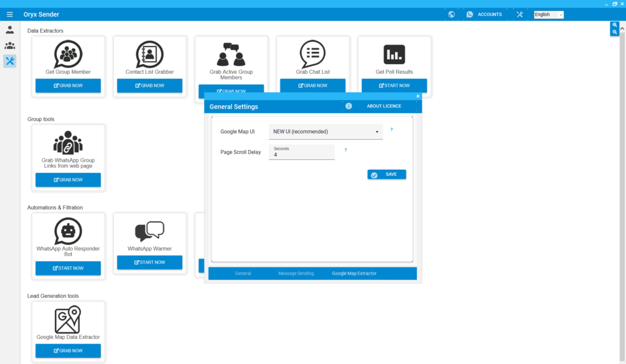Click the zoom out magnifier icon
Screen dimensions: 626x364
tap(614, 32)
